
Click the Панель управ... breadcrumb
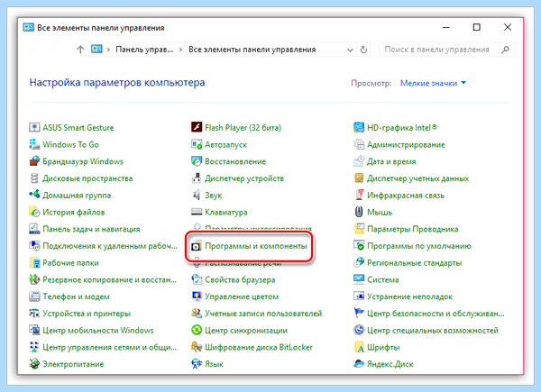(144, 50)
